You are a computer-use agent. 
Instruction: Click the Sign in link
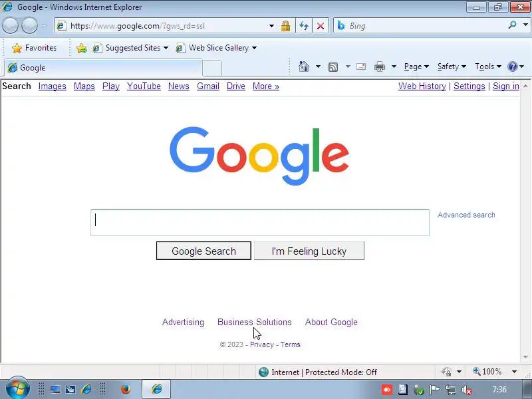coord(506,86)
